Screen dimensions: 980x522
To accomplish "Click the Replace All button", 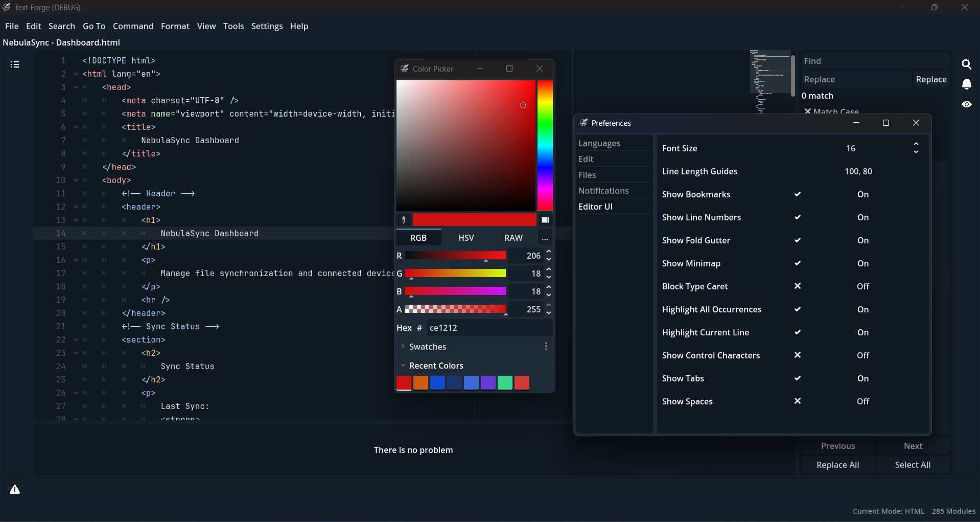I will click(838, 465).
